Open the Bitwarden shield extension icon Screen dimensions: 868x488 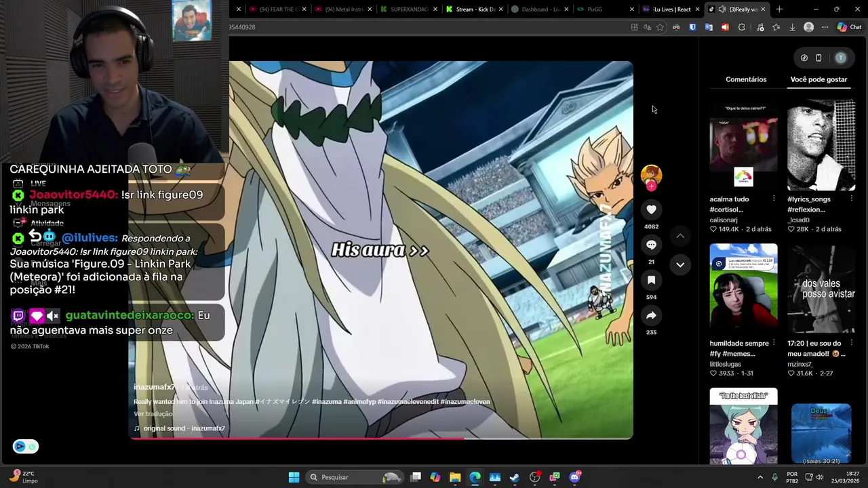pos(692,27)
